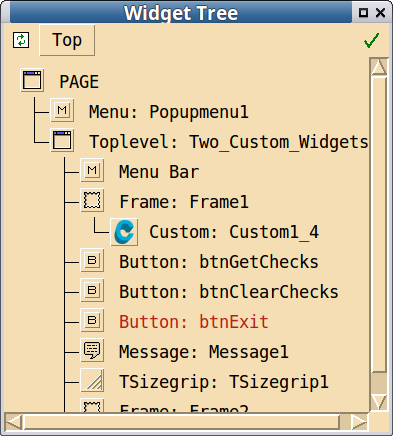
Task: Click the Frame1 dashed frame icon
Action: (x=92, y=200)
